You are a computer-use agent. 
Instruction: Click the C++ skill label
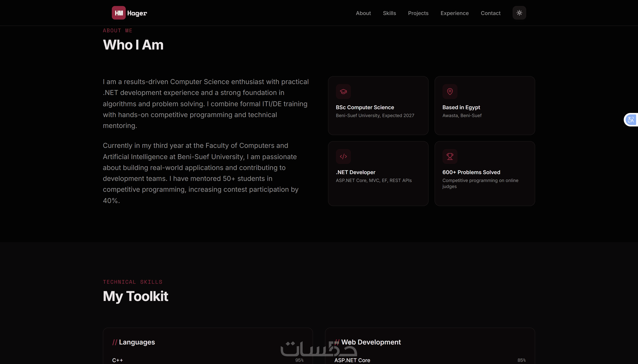117,360
